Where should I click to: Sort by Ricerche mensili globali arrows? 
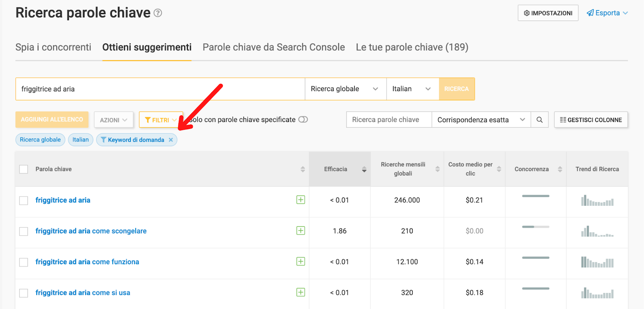[x=438, y=169]
